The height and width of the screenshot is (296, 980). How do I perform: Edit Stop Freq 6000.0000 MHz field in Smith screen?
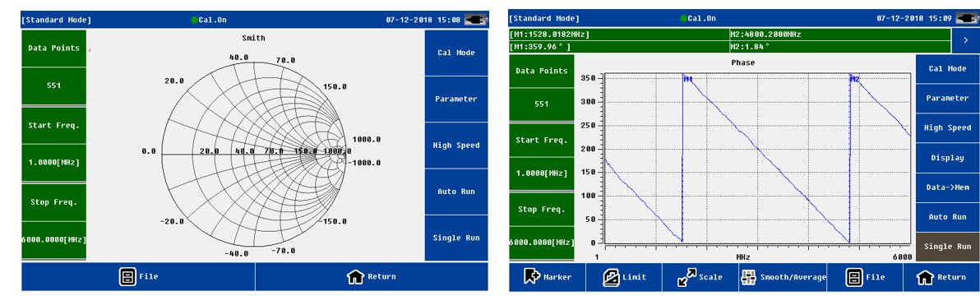(x=53, y=240)
